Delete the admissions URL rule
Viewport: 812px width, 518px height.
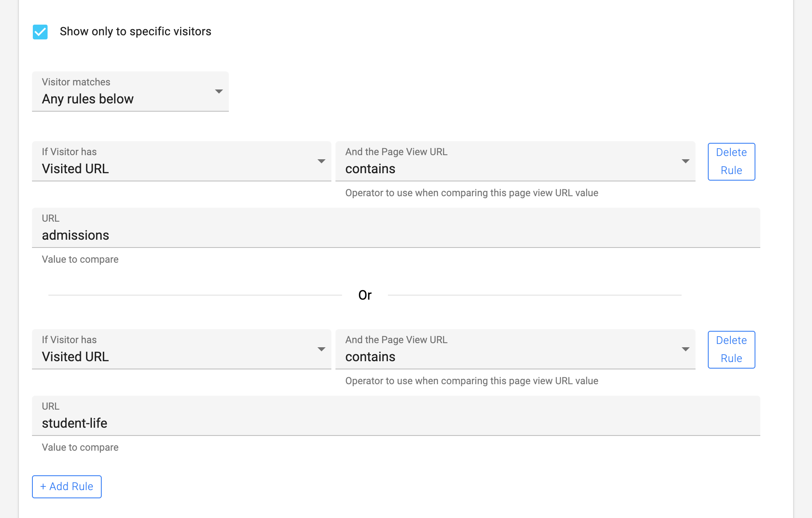(731, 161)
